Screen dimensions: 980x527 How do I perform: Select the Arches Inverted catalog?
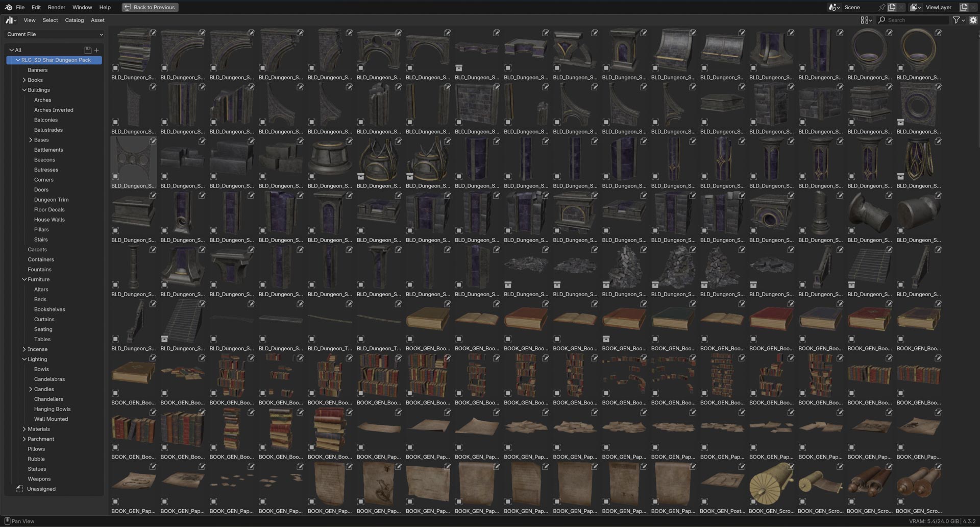click(54, 110)
